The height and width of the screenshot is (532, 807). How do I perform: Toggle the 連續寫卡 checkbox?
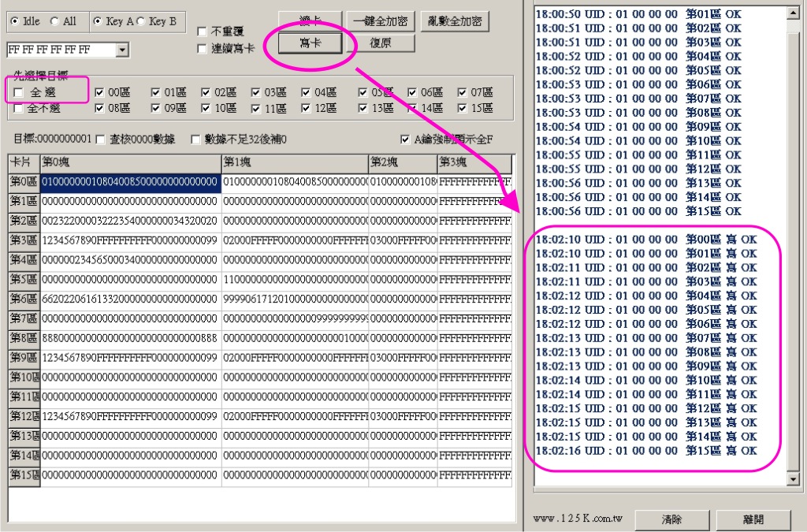click(203, 49)
